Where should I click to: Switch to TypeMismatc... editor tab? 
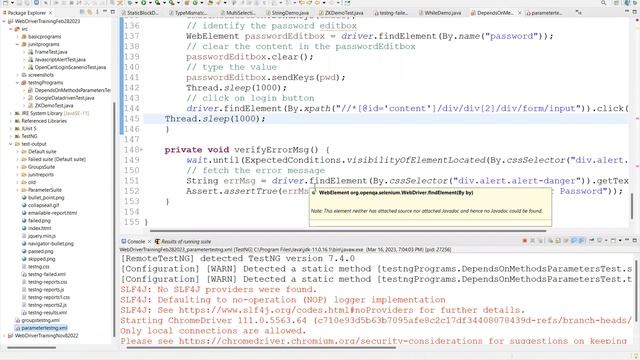tap(188, 13)
